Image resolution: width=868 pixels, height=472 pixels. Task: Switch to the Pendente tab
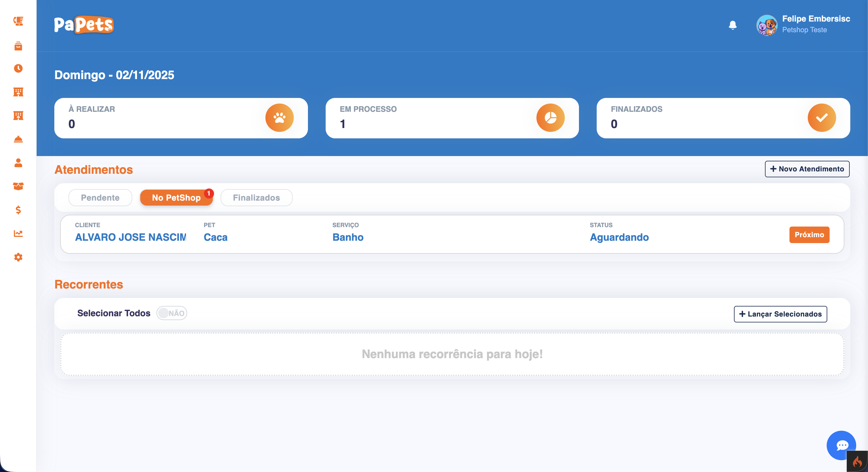[100, 198]
